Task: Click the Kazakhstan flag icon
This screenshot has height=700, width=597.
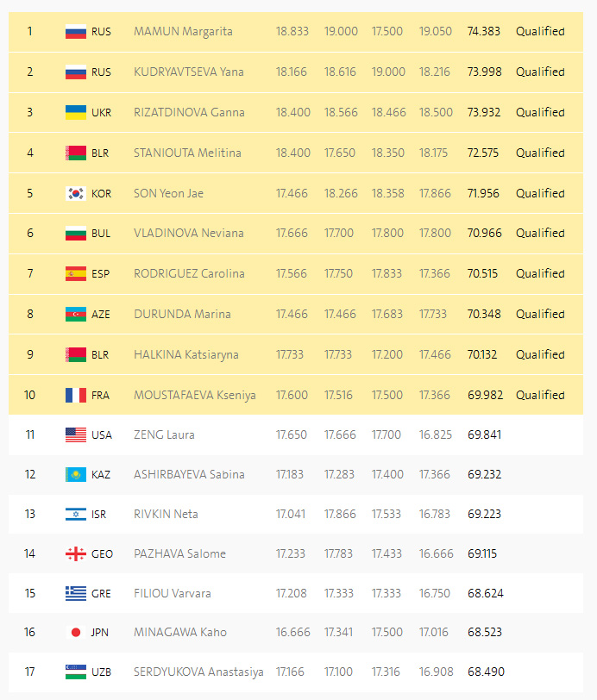Action: click(x=75, y=474)
